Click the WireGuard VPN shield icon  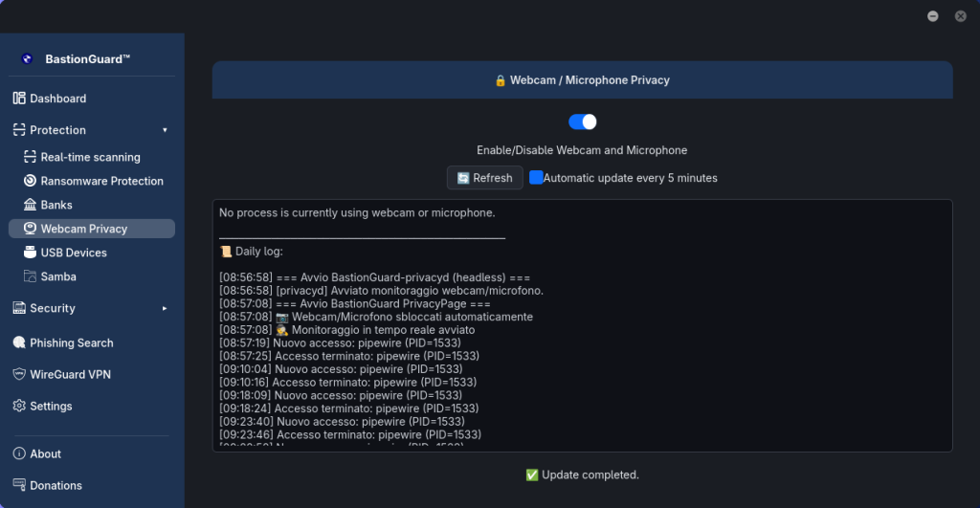pos(19,374)
